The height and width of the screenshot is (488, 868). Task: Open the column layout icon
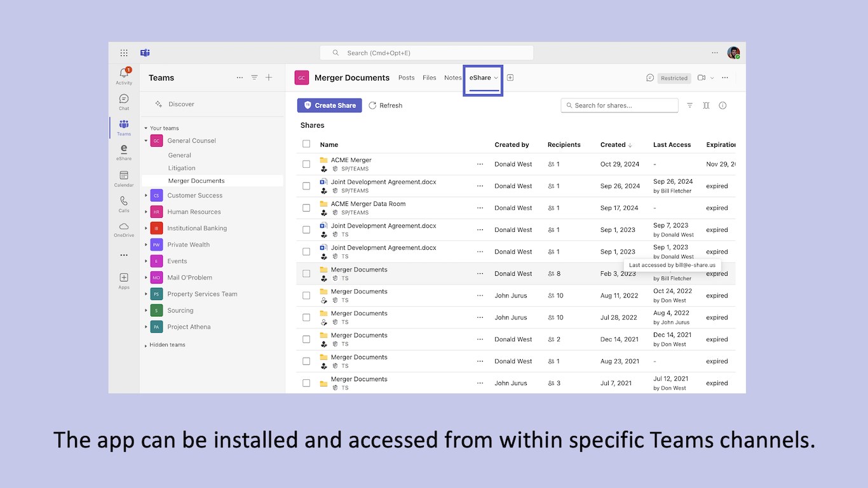706,105
